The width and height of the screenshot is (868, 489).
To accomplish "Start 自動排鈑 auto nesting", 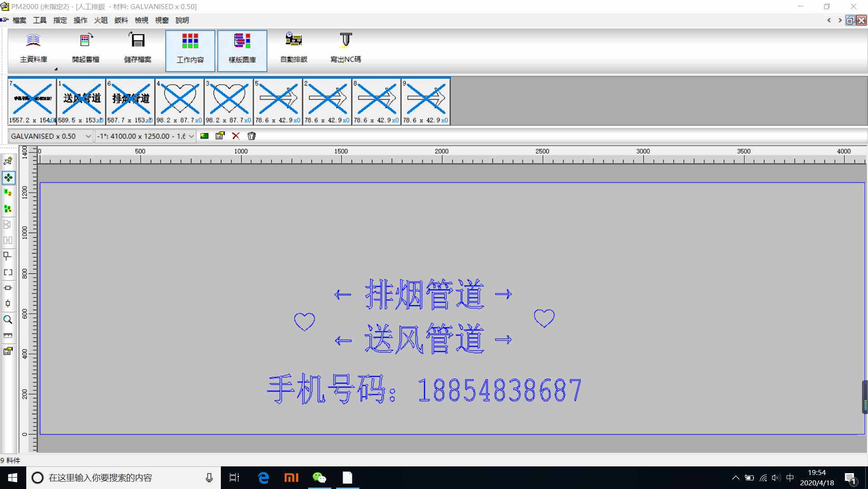I will click(x=294, y=49).
